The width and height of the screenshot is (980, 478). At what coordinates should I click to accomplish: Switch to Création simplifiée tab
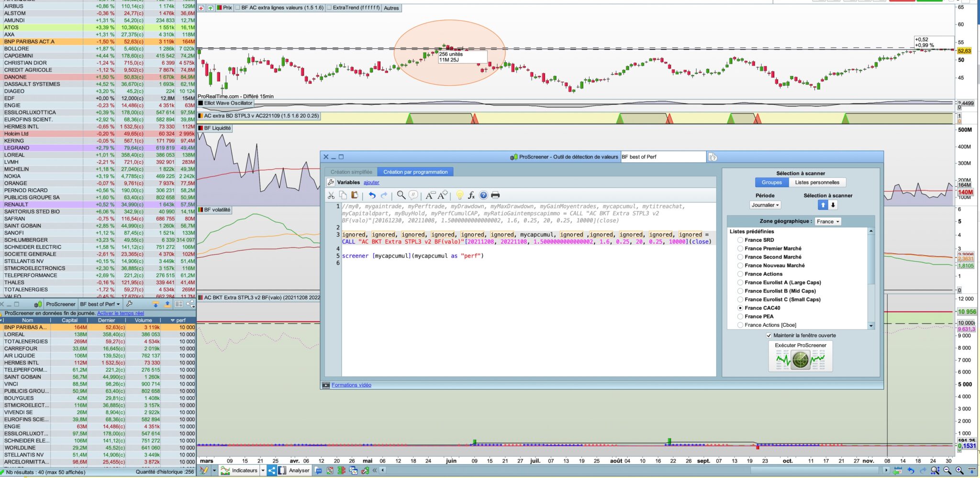point(351,172)
